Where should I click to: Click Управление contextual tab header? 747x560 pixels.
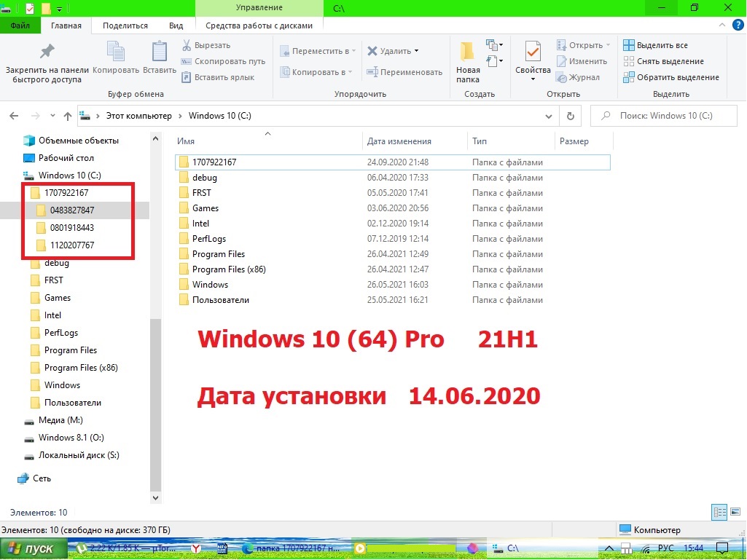click(259, 8)
